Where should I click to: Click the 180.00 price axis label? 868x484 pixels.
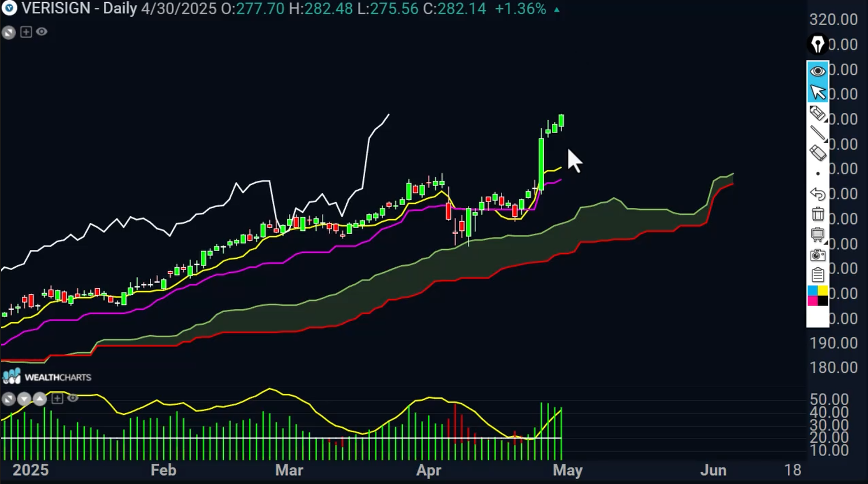(833, 367)
